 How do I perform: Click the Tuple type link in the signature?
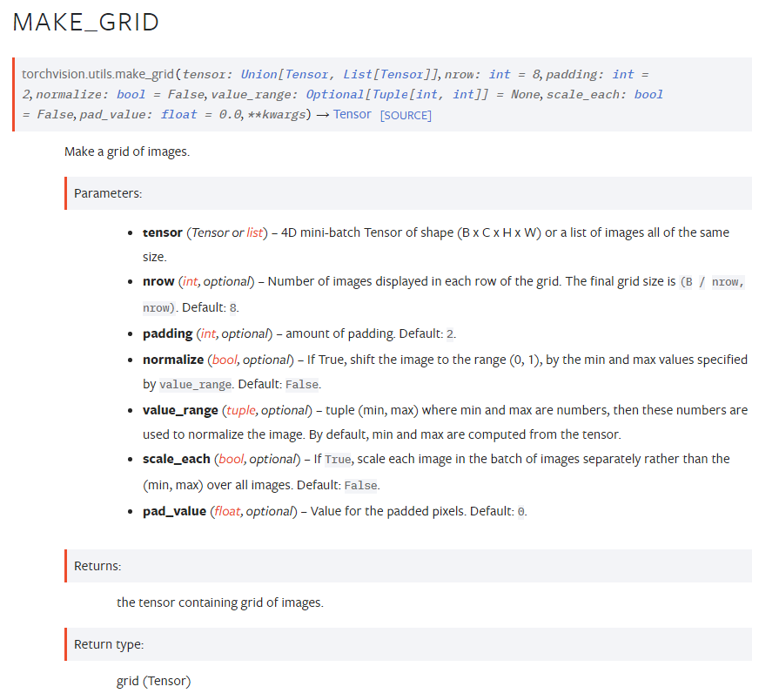(x=390, y=94)
